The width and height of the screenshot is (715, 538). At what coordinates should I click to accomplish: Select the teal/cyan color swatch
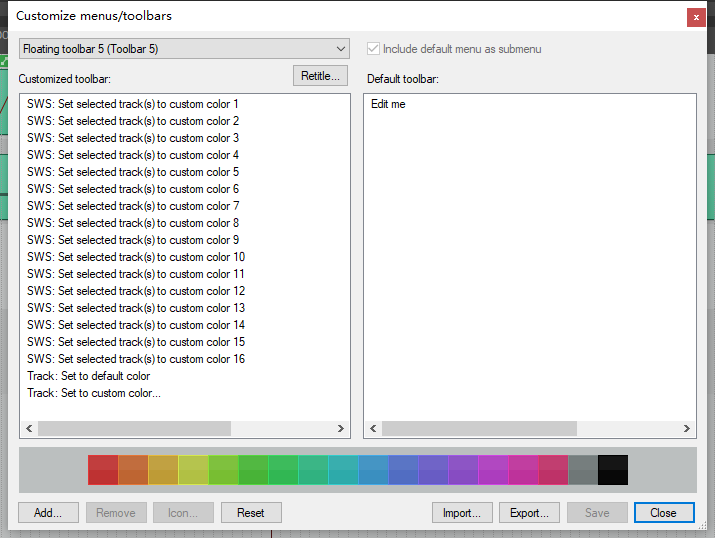coord(343,470)
